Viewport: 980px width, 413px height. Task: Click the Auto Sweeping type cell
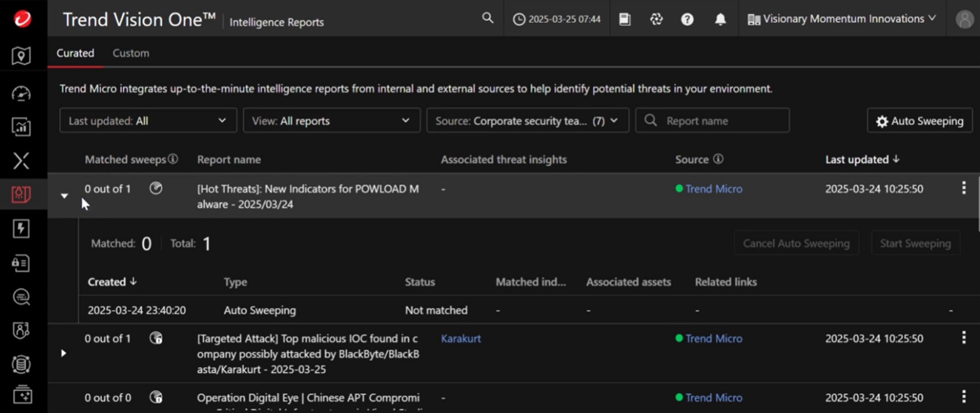coord(259,310)
